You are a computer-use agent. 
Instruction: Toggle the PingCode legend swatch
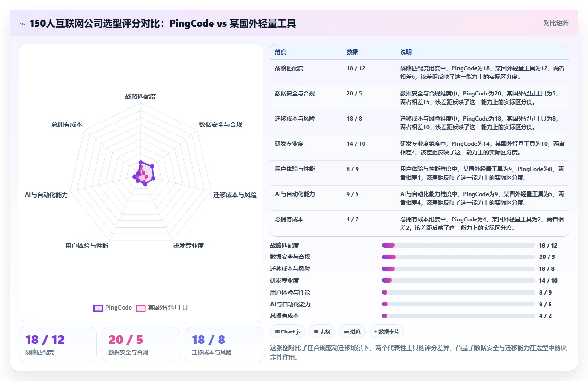(x=98, y=308)
